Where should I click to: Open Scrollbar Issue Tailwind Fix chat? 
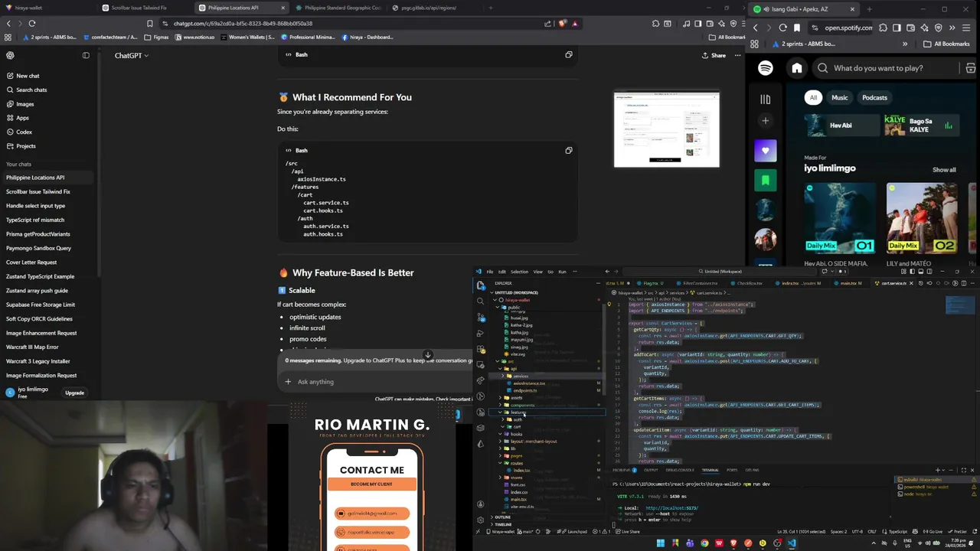[x=38, y=191]
